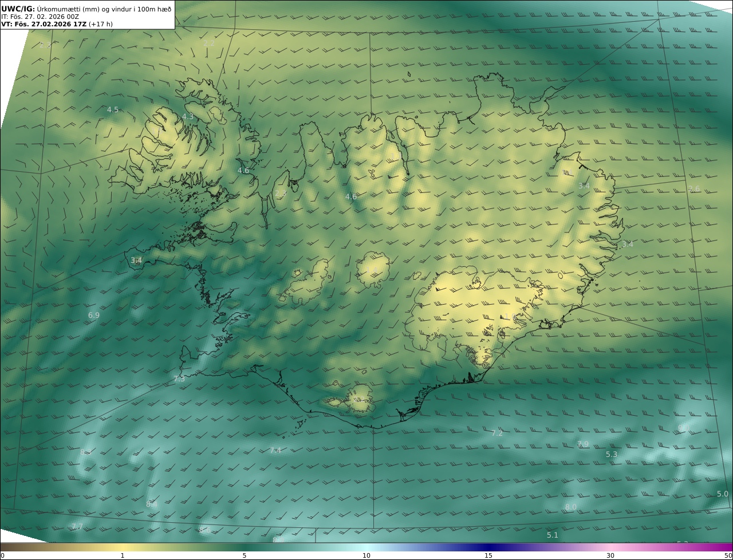Click the 4.3 value over Westfjords

[188, 116]
